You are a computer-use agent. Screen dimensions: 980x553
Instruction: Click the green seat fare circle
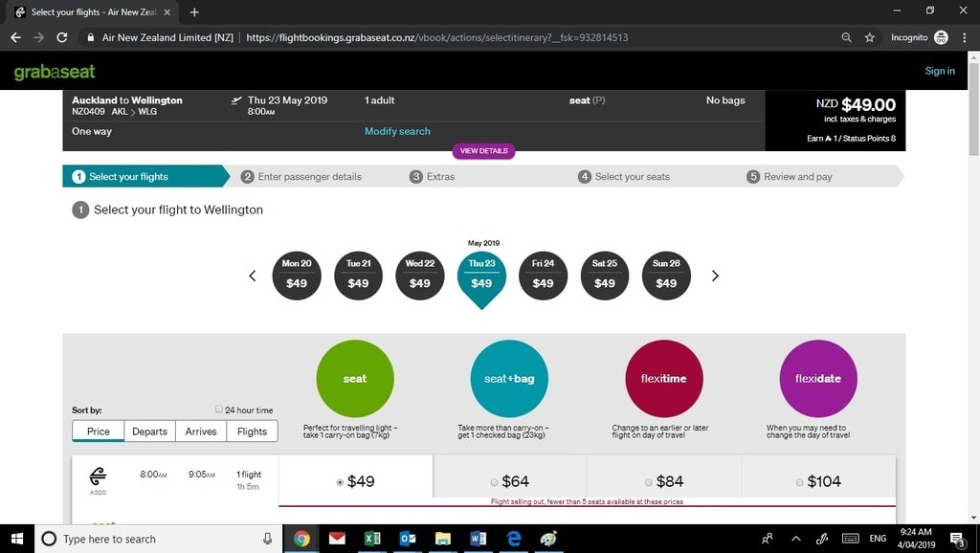tap(355, 379)
